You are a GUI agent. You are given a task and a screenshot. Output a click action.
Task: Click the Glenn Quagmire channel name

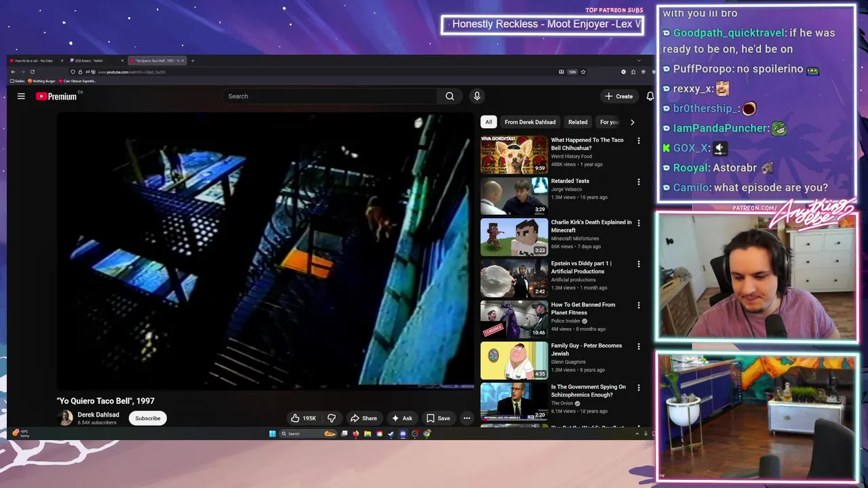(x=568, y=362)
